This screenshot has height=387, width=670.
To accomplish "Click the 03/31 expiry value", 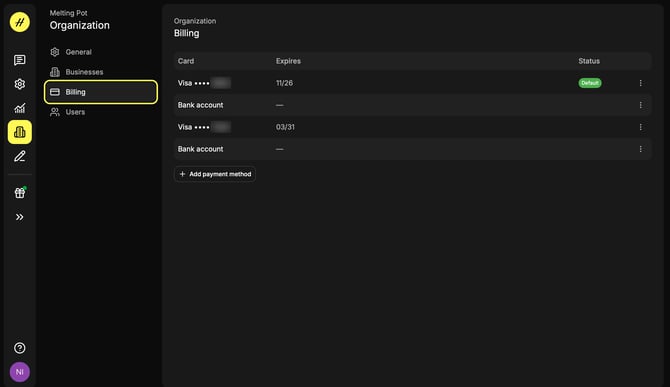I will click(285, 127).
